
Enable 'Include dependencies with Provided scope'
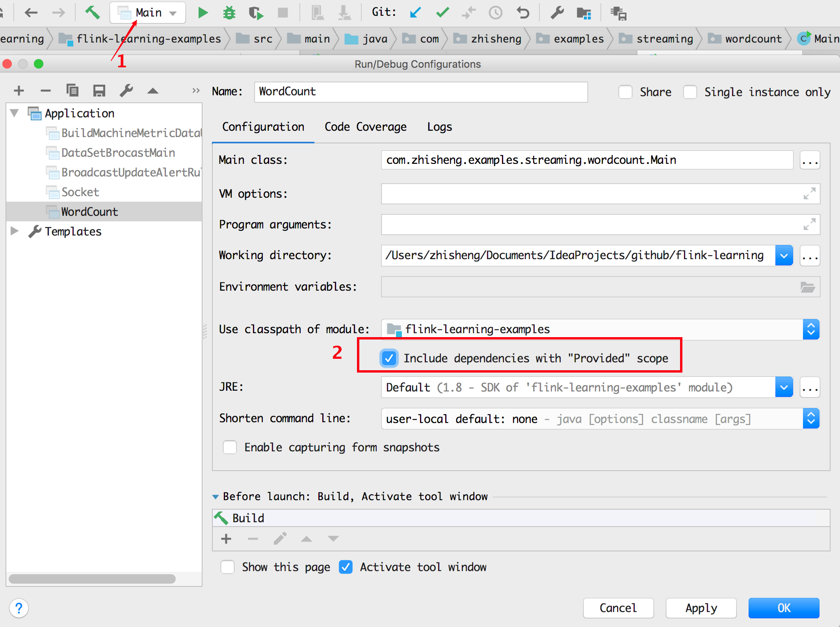click(x=389, y=358)
